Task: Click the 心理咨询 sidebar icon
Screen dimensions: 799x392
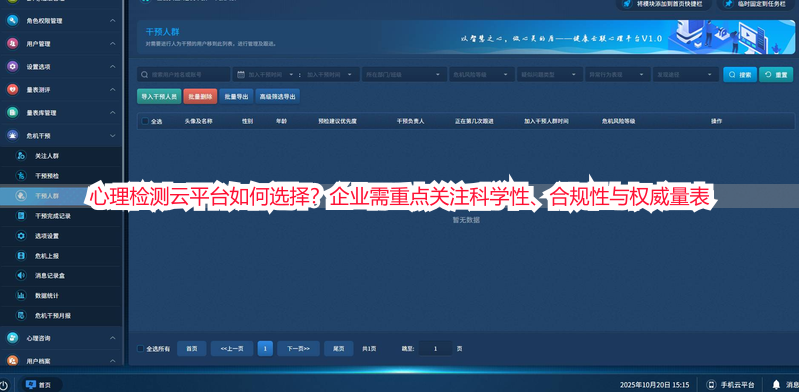Action: pos(13,338)
